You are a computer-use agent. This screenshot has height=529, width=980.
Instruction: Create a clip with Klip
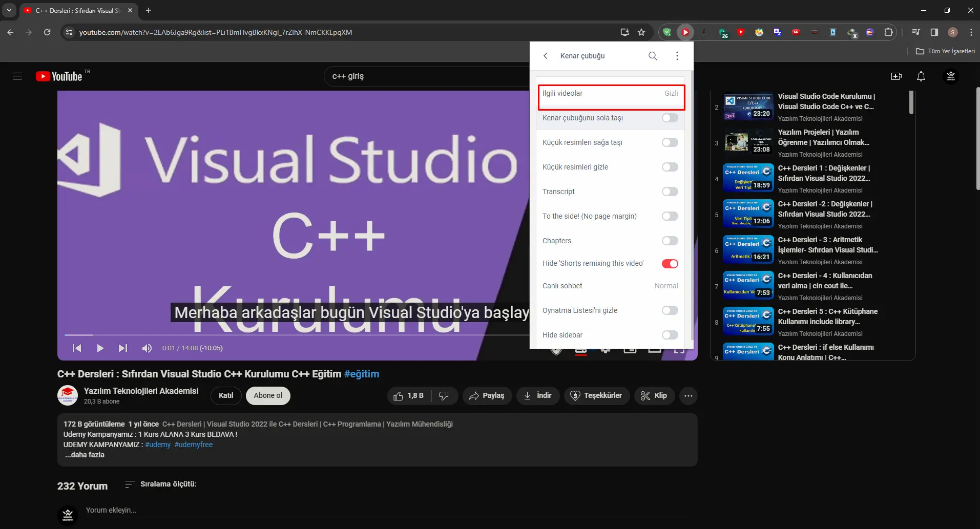point(654,396)
